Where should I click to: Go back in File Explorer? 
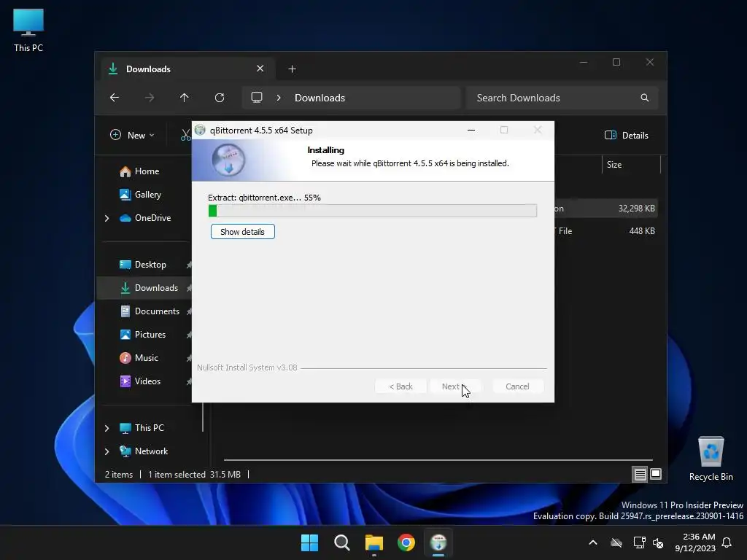115,98
